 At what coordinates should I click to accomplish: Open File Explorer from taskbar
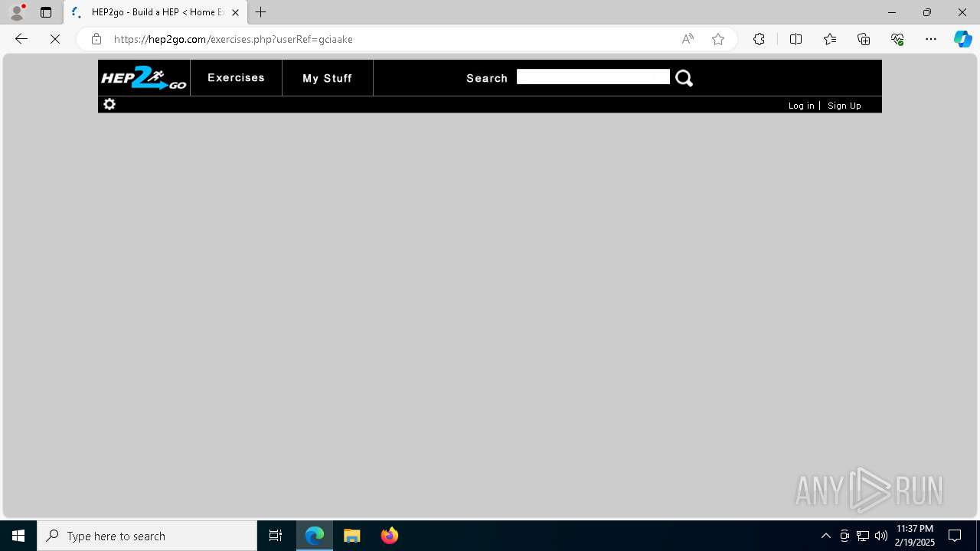[352, 536]
